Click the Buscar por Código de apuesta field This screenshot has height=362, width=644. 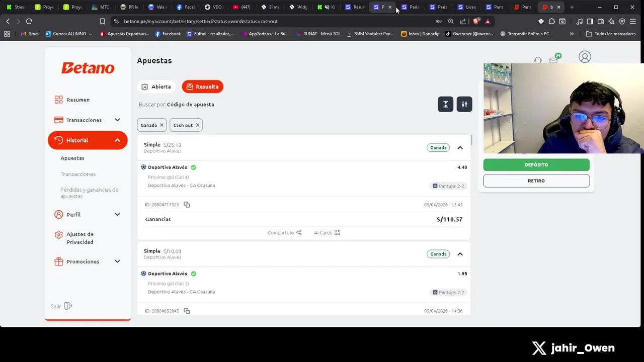[177, 105]
